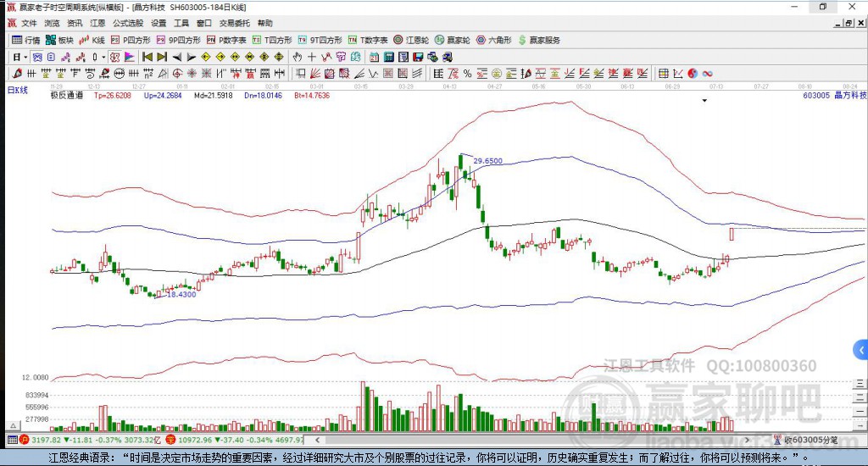Click the black left arrow icon
The image size is (868, 466).
click(176, 57)
